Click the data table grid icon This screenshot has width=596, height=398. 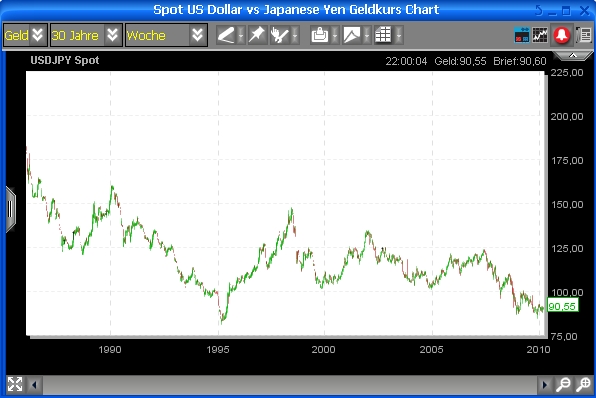point(383,35)
